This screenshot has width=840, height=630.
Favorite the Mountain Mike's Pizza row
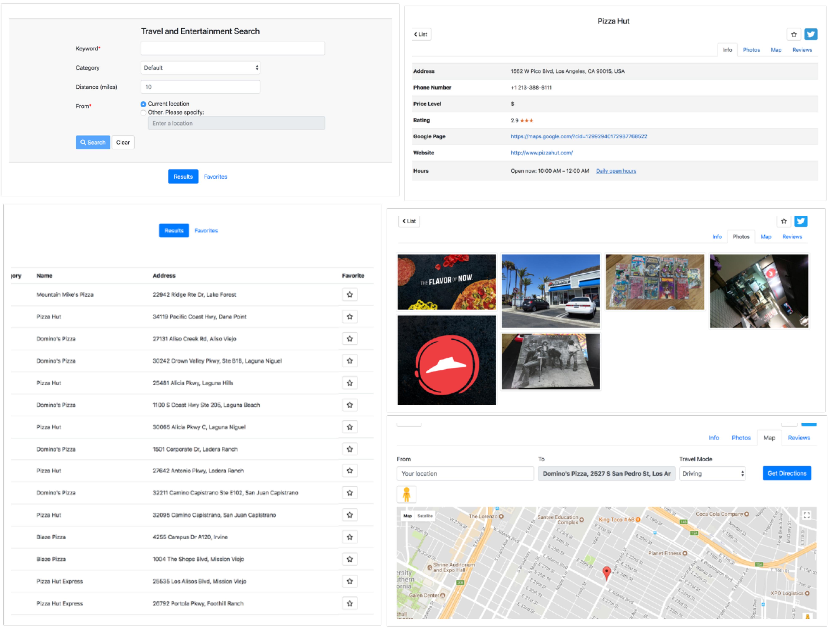(349, 294)
